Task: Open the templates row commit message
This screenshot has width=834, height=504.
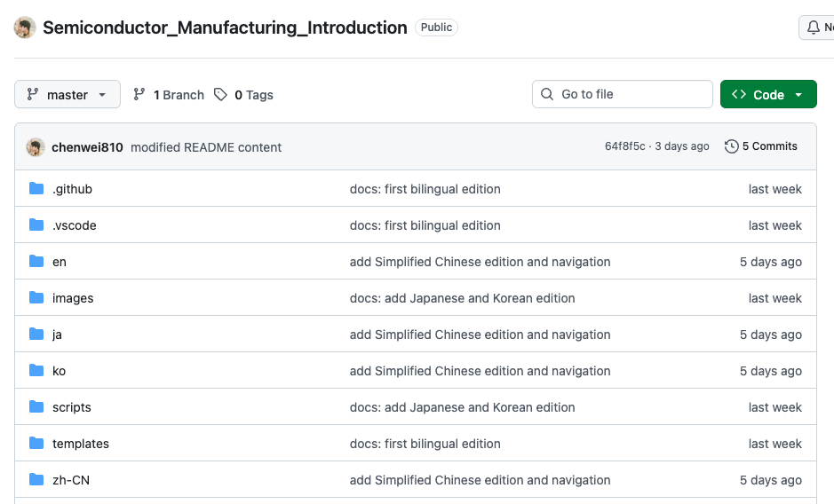Action: 425,444
